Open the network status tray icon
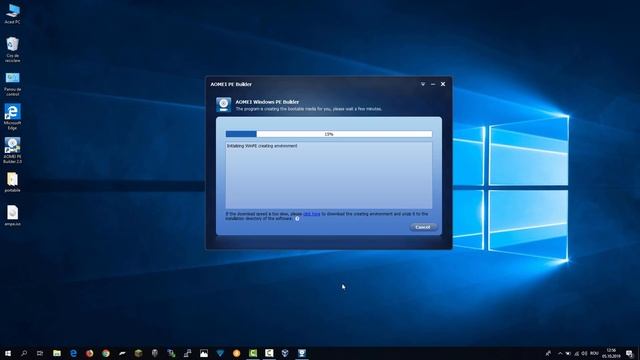The image size is (640, 360). [x=576, y=353]
